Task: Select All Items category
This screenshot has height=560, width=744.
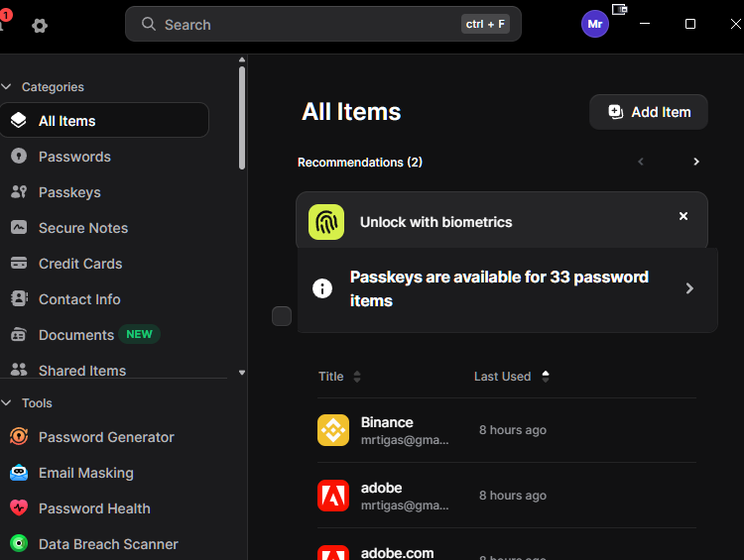Action: 104,121
